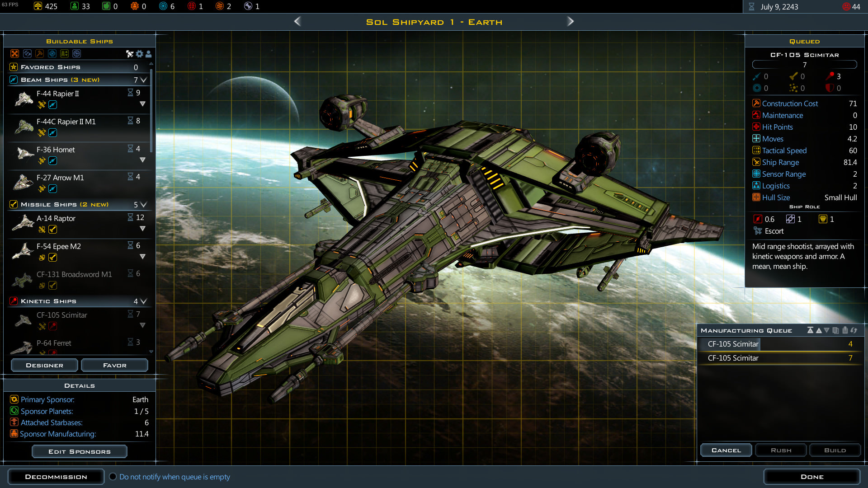Image resolution: width=868 pixels, height=488 pixels.
Task: Expand the F-44 Rapier II dropdown arrow
Action: coord(142,104)
